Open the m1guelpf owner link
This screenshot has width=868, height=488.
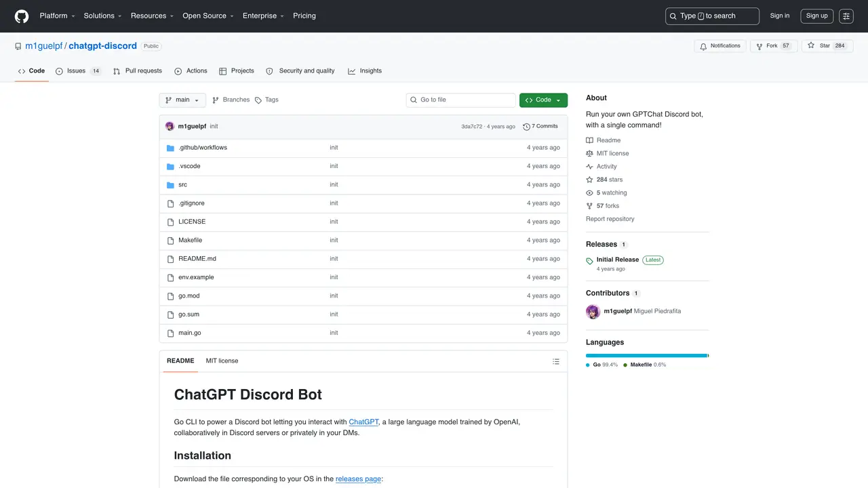point(44,46)
